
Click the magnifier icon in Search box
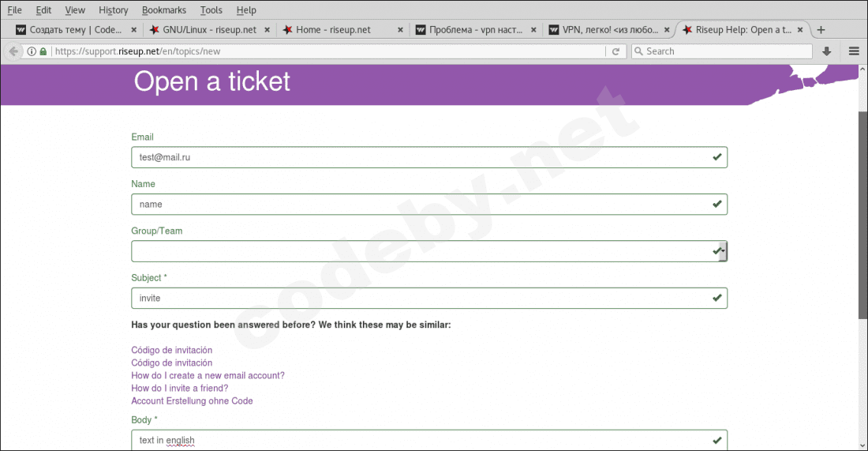(638, 51)
